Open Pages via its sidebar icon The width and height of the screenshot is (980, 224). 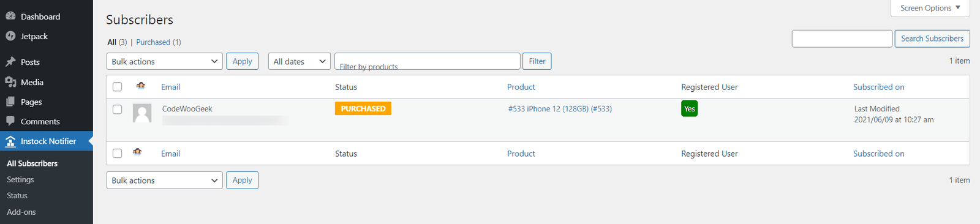pyautogui.click(x=10, y=102)
